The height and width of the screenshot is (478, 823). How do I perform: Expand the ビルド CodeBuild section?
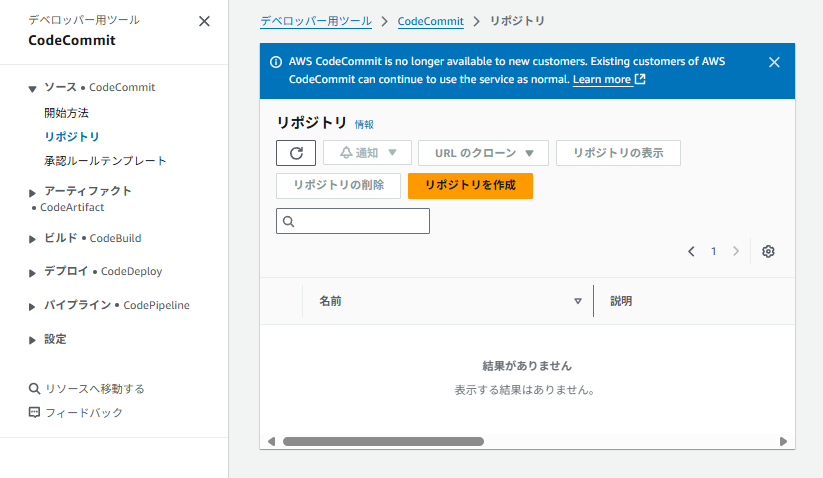33,239
